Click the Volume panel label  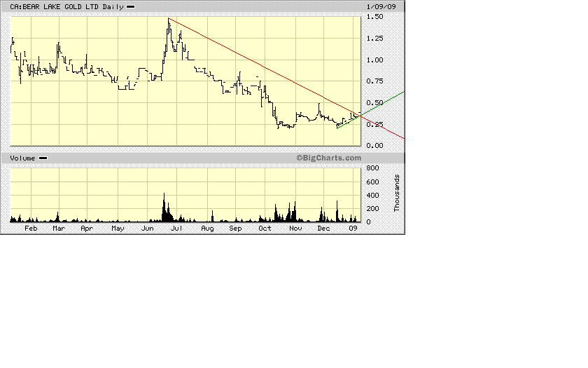click(x=22, y=158)
